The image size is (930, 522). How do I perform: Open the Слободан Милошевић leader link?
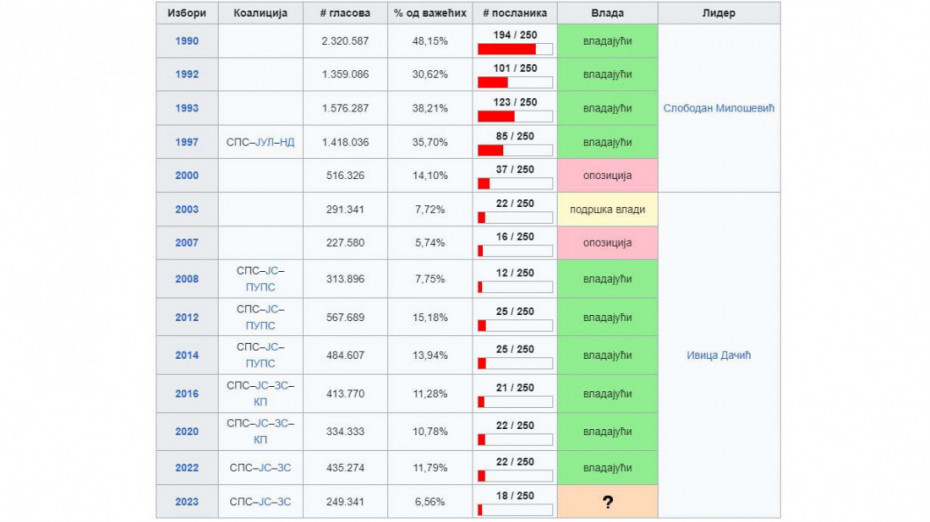[719, 108]
